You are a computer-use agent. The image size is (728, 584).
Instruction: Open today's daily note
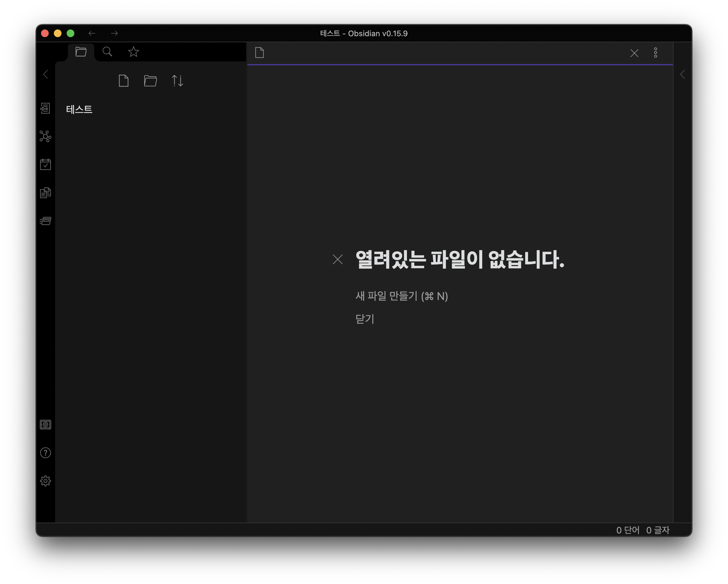coord(45,164)
